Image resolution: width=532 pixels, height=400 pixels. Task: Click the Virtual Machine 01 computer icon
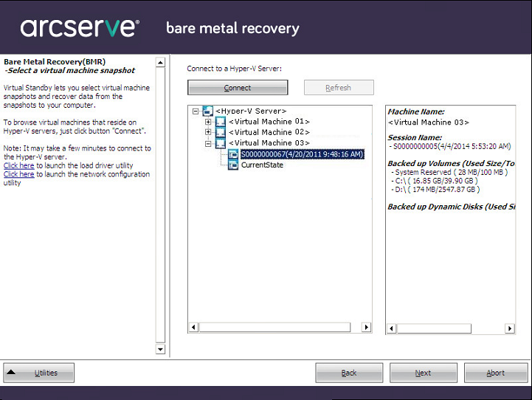220,122
